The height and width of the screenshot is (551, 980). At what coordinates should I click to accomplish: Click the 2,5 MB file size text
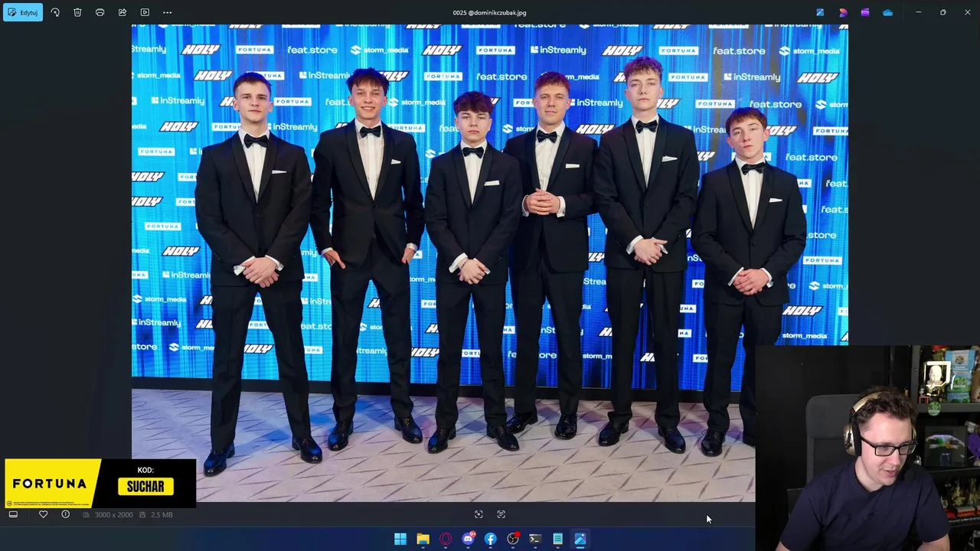coord(162,515)
